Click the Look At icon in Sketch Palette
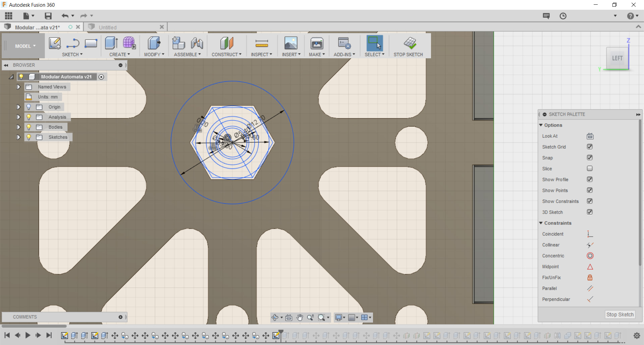 coord(590,136)
